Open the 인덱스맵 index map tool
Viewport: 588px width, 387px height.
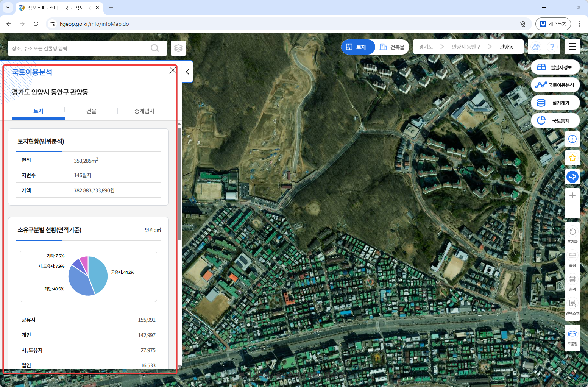[572, 307]
